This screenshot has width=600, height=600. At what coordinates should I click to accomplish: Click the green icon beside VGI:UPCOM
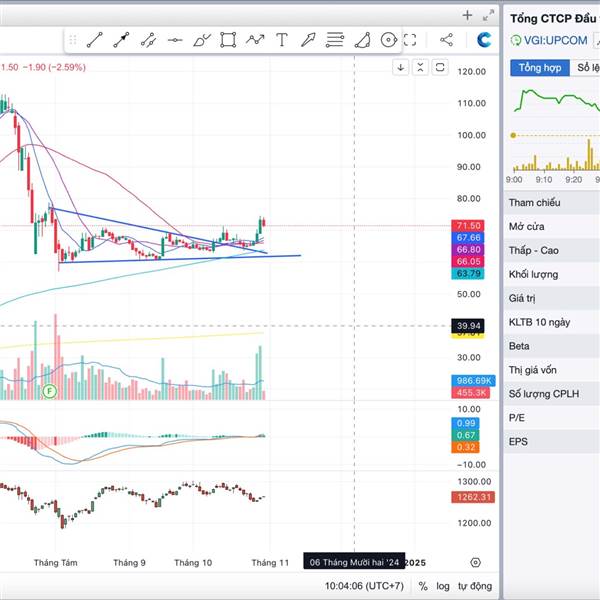(516, 40)
